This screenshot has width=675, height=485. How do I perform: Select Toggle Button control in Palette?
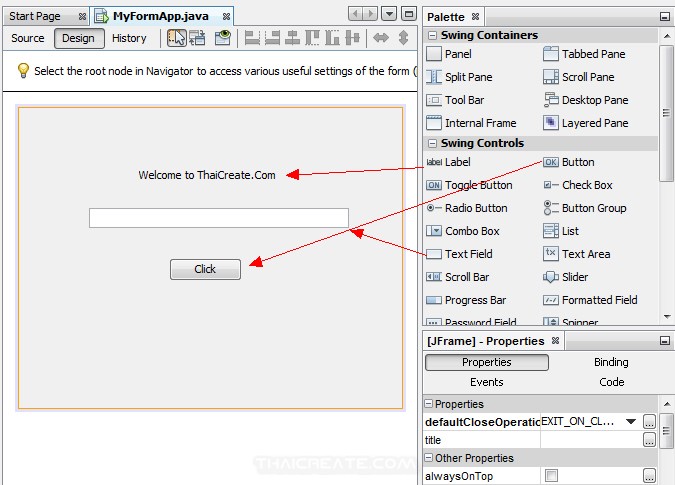[x=469, y=185]
